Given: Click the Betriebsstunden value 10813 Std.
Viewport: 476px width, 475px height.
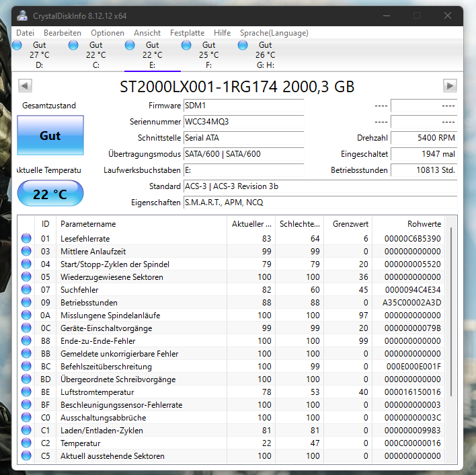Looking at the screenshot, I should [424, 170].
